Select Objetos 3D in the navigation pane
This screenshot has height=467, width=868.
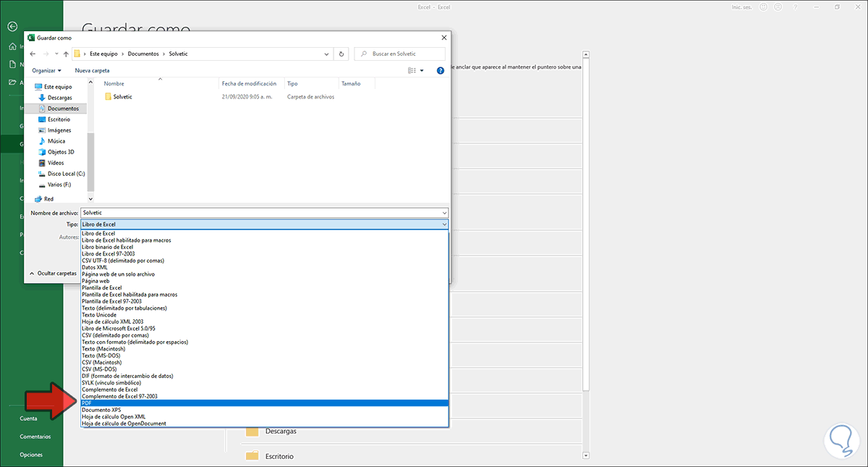[x=60, y=152]
